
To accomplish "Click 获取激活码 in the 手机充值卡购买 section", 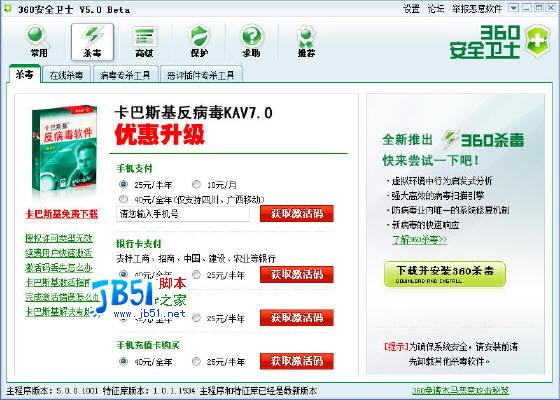I will [297, 361].
